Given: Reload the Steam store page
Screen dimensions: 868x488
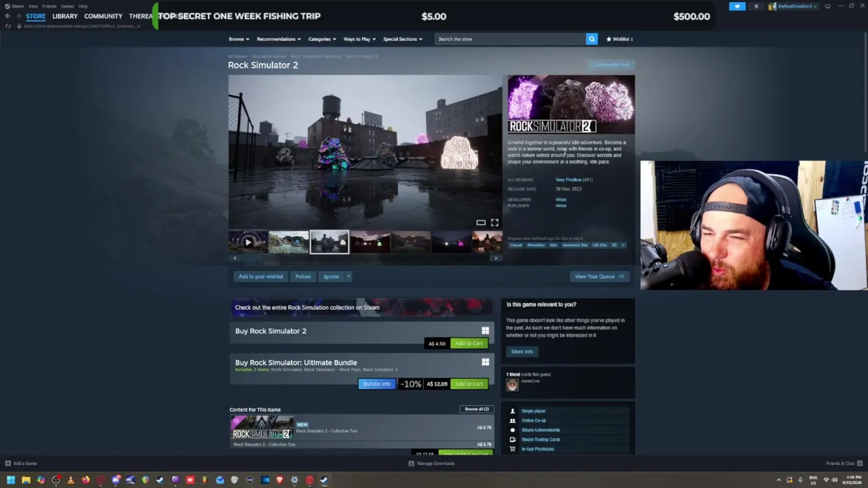Looking at the screenshot, I should tap(8, 26).
